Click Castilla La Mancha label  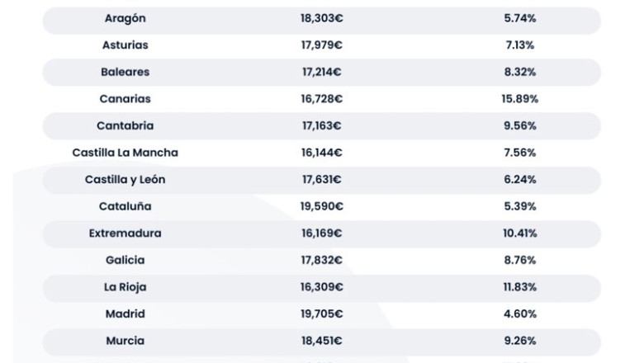coord(125,153)
